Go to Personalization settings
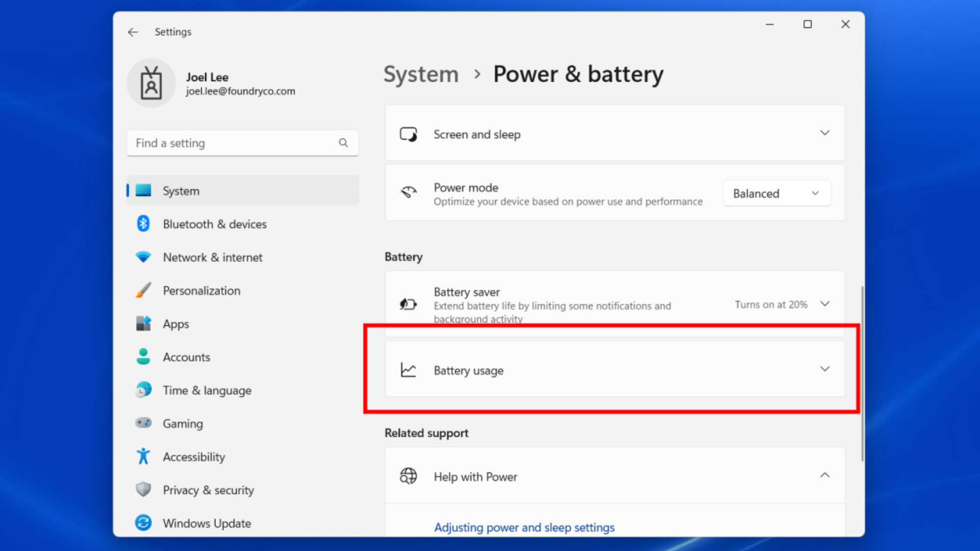The height and width of the screenshot is (551, 980). [201, 291]
